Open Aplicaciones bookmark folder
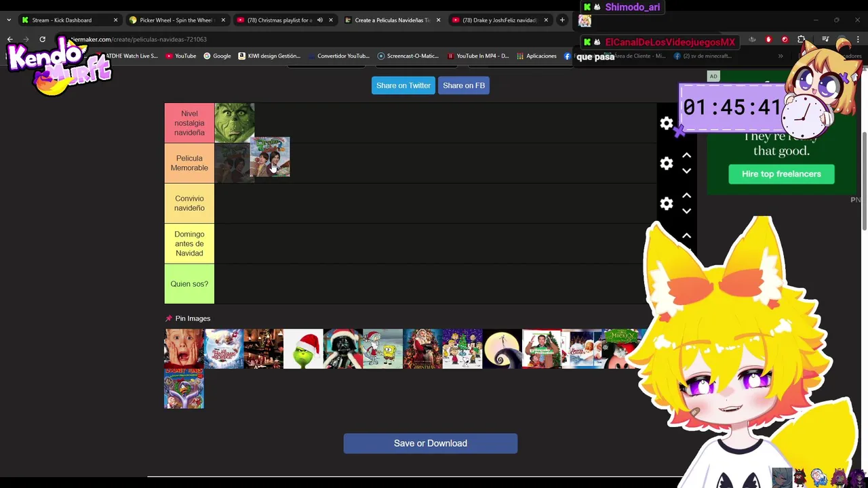Image resolution: width=868 pixels, height=488 pixels. point(536,56)
